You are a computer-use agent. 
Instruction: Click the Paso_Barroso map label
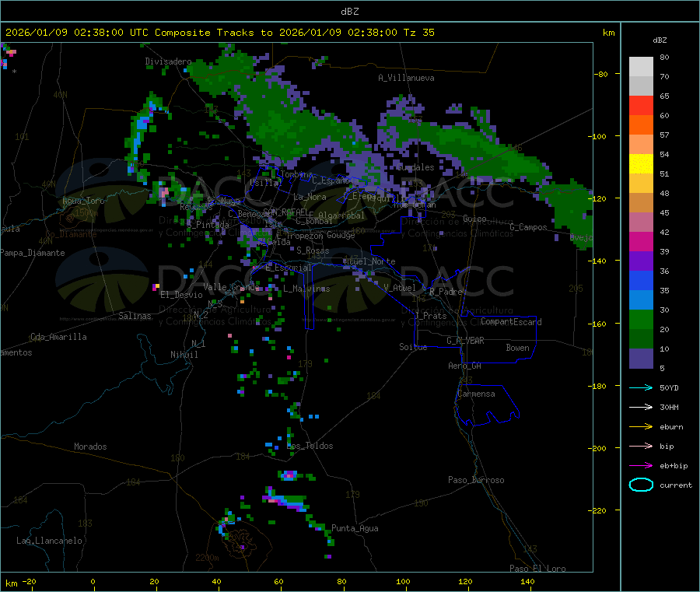(476, 480)
